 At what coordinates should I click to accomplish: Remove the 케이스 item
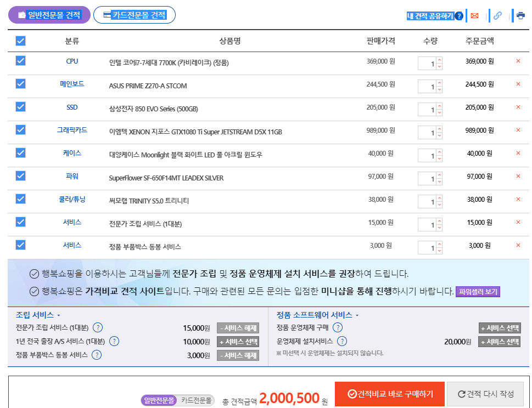[518, 153]
